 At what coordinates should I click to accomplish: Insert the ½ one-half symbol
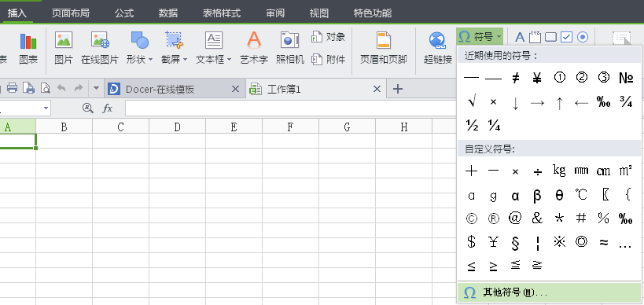[472, 125]
